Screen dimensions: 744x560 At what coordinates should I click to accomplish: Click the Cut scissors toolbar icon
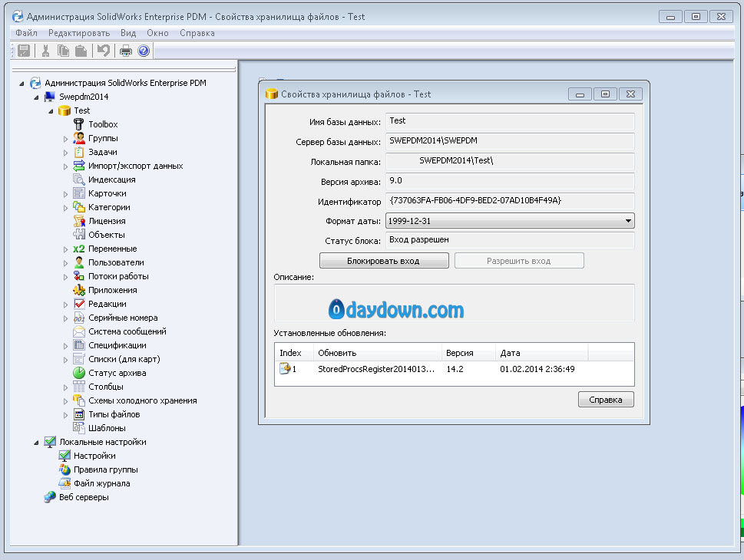click(x=45, y=51)
